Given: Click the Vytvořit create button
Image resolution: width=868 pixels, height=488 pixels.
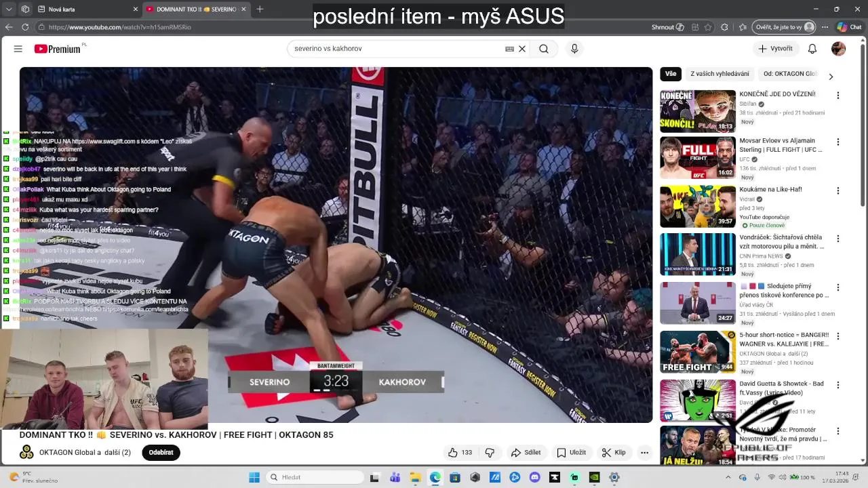Looking at the screenshot, I should pos(775,49).
